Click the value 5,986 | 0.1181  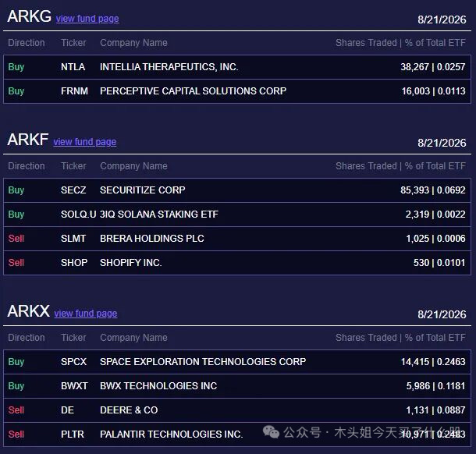pos(436,386)
